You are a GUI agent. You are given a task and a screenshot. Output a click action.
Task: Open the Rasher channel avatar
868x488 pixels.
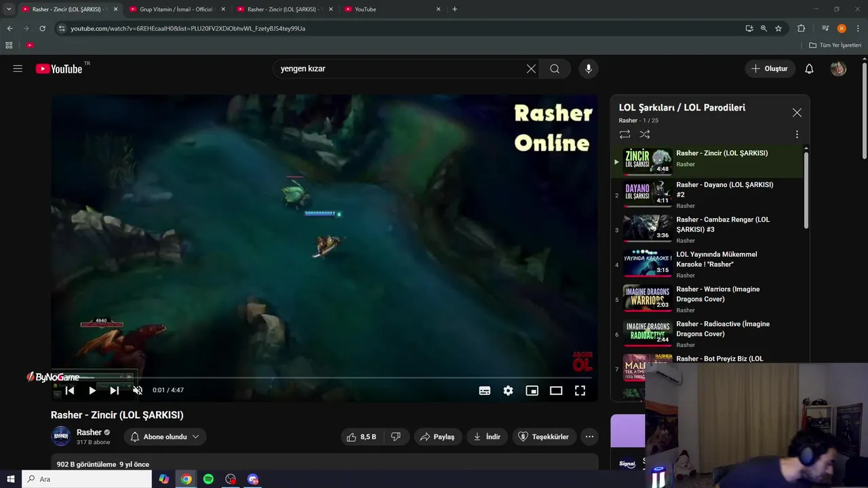pyautogui.click(x=61, y=436)
